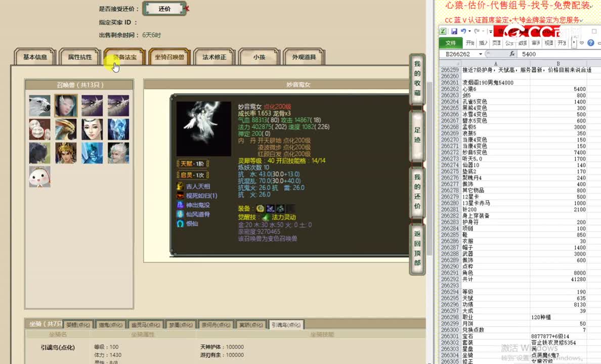Click the Excel application icon
This screenshot has width=601, height=364.
tap(443, 31)
